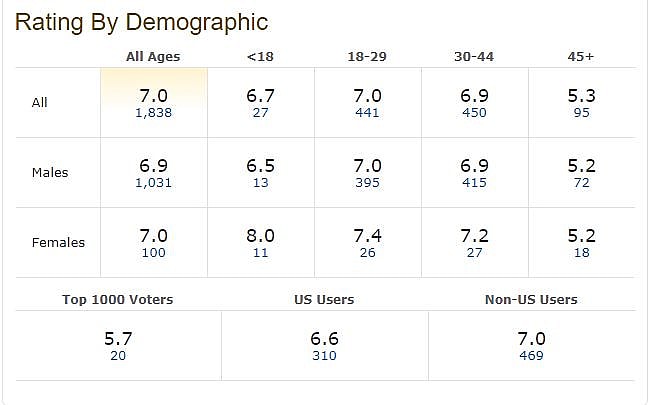The height and width of the screenshot is (405, 656).
Task: Click the 415 votes from males 30-44
Action: (474, 183)
